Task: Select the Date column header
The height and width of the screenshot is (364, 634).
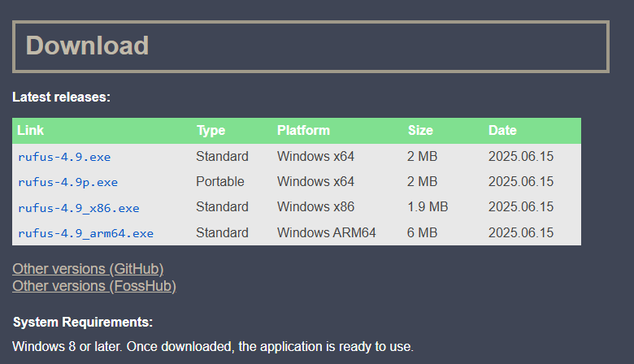Action: [502, 131]
